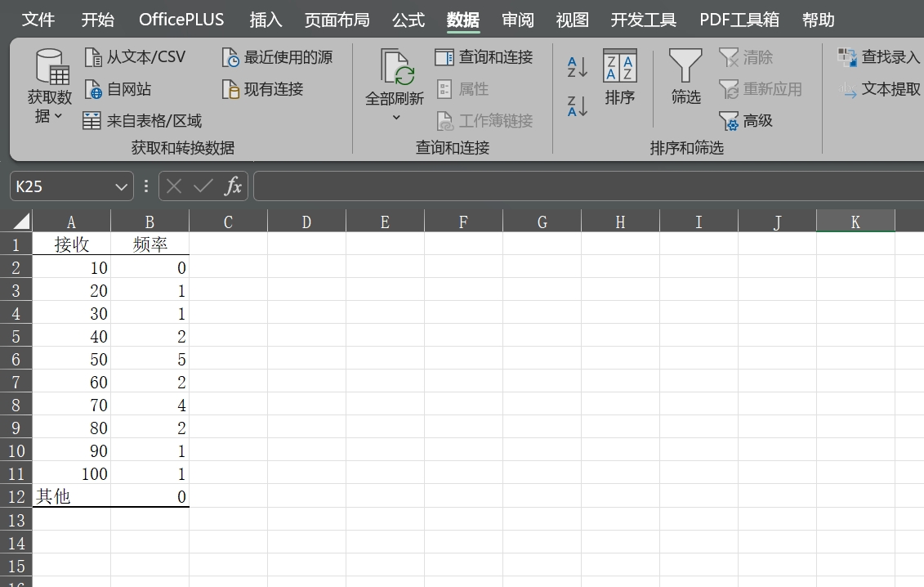Switch to the OfficePLUS tab
This screenshot has height=587, width=924.
[x=181, y=20]
